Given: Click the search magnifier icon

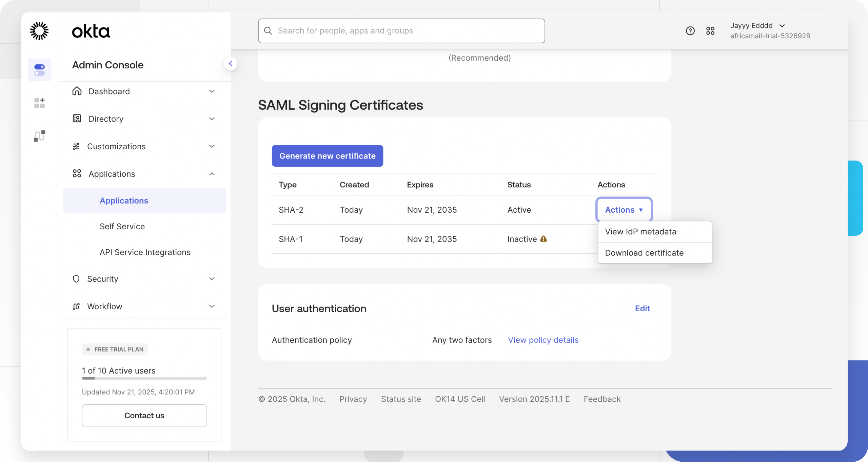Looking at the screenshot, I should [x=268, y=30].
